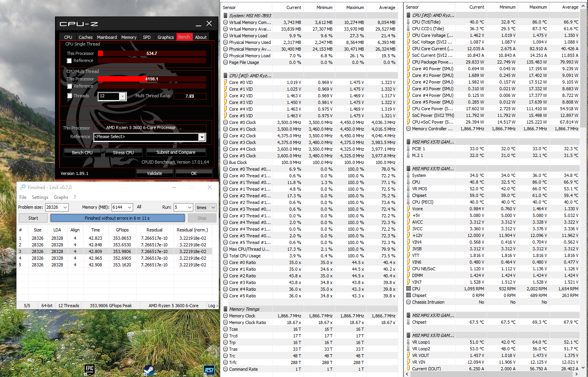This screenshot has height=377, width=588.
Task: Click the icon next to Memory Clock Ratio
Action: tap(225, 322)
